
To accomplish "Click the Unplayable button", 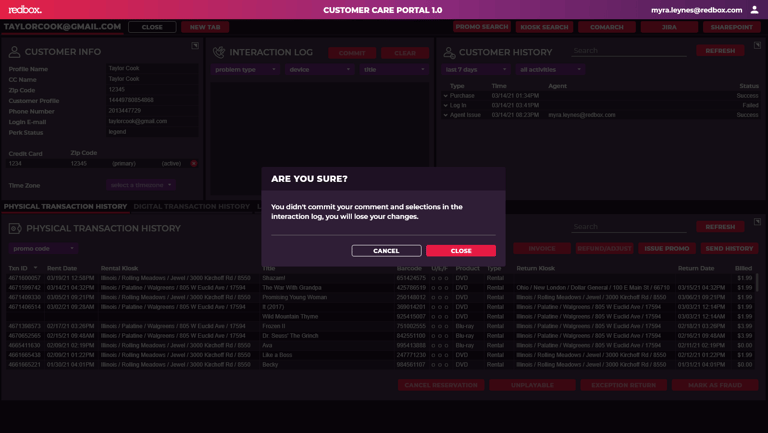I will [x=532, y=385].
